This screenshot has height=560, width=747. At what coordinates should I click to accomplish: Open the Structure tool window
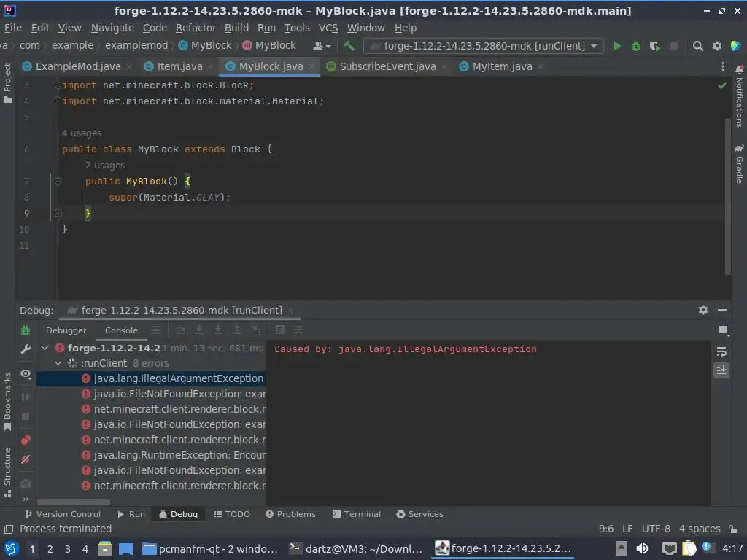pyautogui.click(x=7, y=472)
